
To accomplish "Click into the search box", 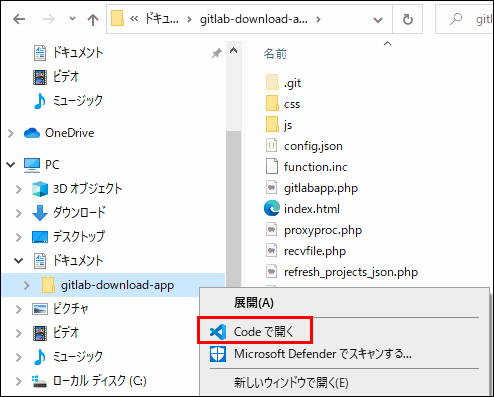I will (465, 19).
